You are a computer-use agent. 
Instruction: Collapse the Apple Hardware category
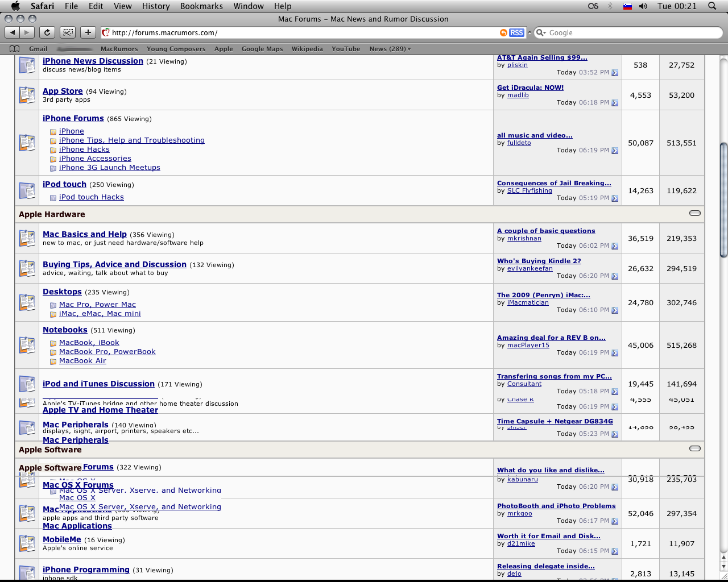694,214
